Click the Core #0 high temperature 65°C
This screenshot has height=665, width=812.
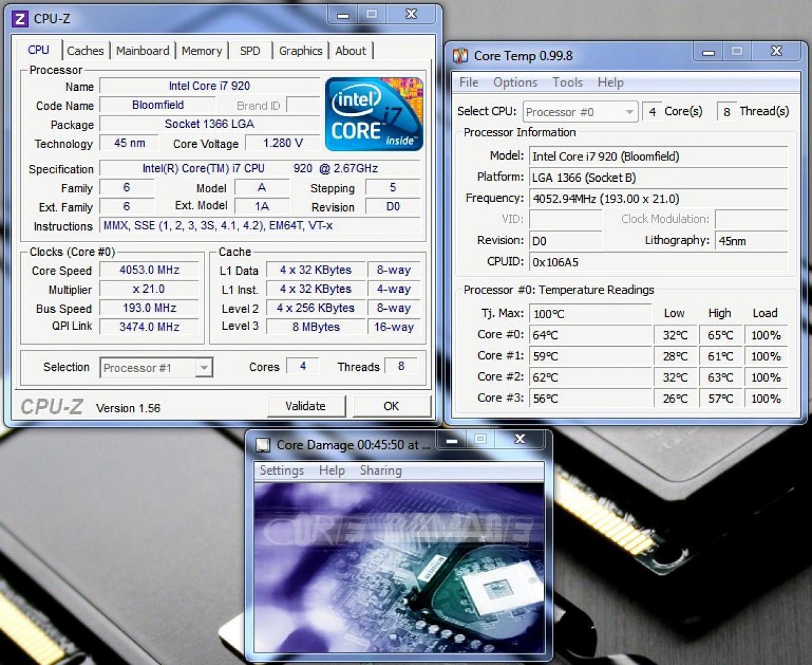(x=720, y=335)
